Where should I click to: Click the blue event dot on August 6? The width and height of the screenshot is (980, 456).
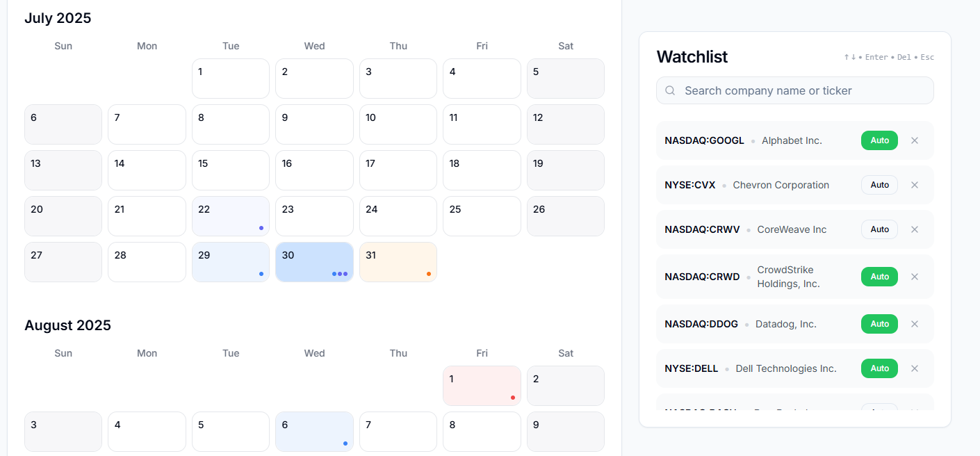(345, 443)
